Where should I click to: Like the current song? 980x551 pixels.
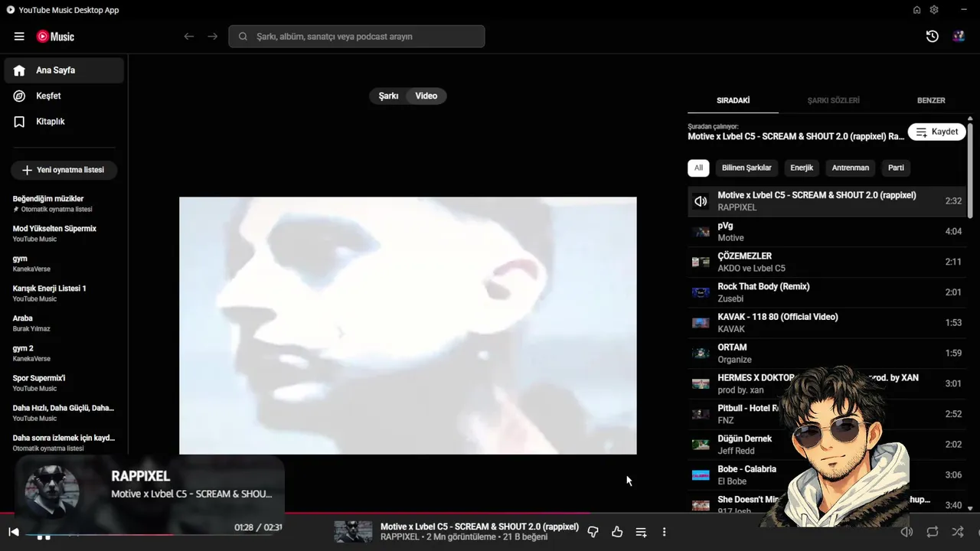(617, 532)
